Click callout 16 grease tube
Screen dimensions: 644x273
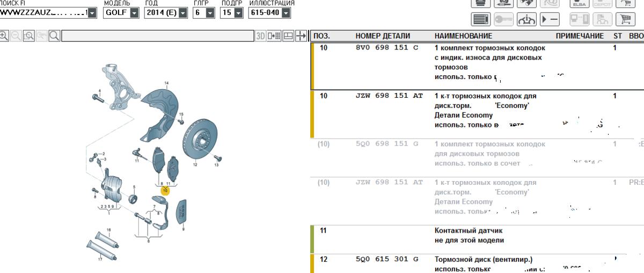pyautogui.click(x=108, y=230)
